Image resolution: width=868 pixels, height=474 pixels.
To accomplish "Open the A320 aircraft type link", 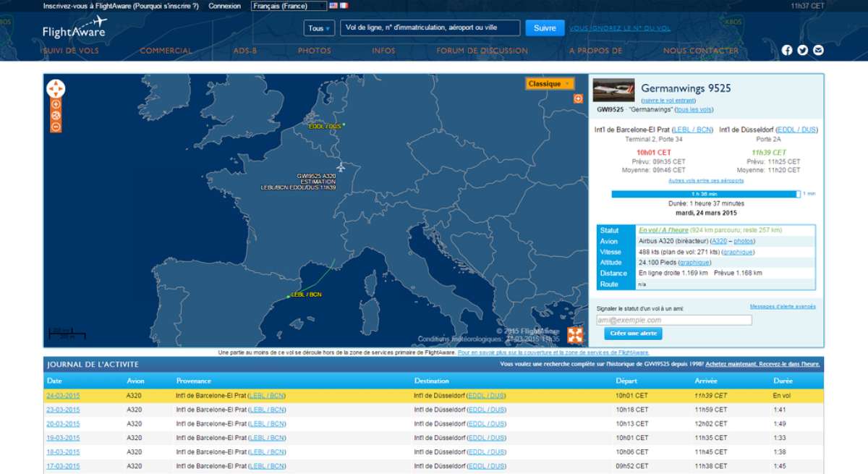I will (x=719, y=241).
